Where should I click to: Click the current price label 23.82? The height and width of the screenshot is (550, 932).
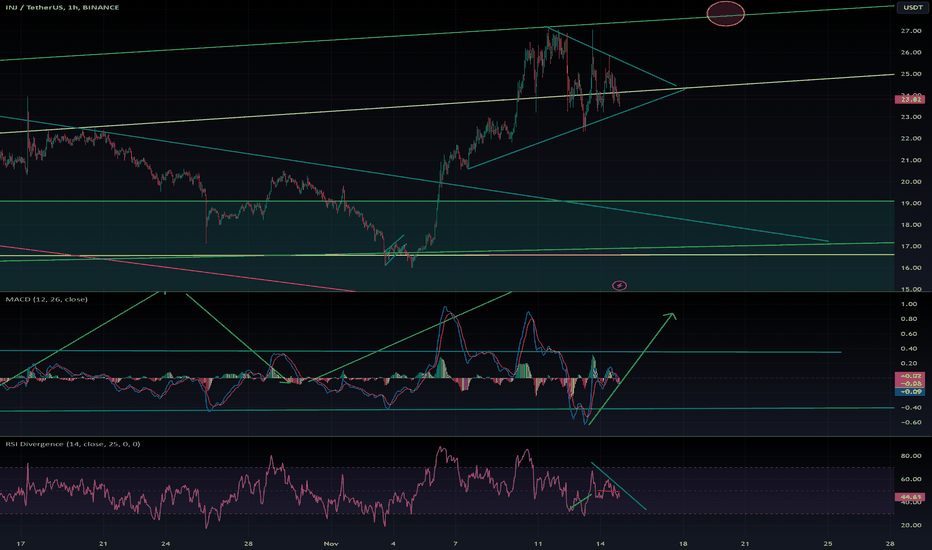pyautogui.click(x=909, y=100)
